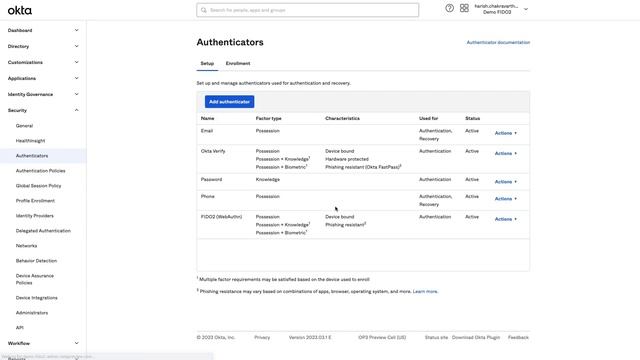Expand the Applications menu chevron
Screen dimensions: 640x360
76,78
